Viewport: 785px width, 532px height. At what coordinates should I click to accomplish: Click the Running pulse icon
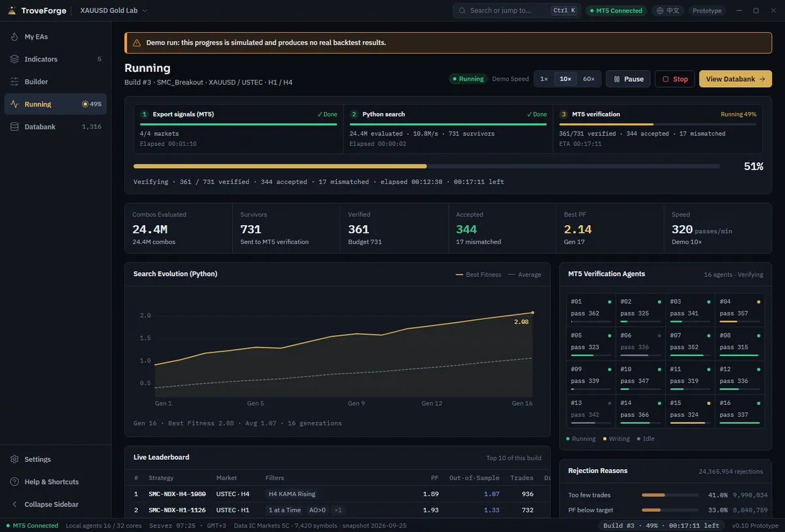tap(14, 104)
